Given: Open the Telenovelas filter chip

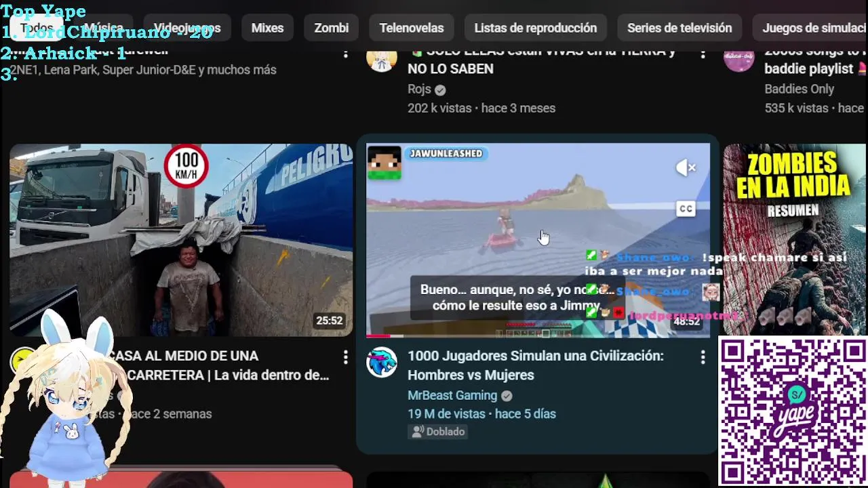Looking at the screenshot, I should click(x=411, y=28).
